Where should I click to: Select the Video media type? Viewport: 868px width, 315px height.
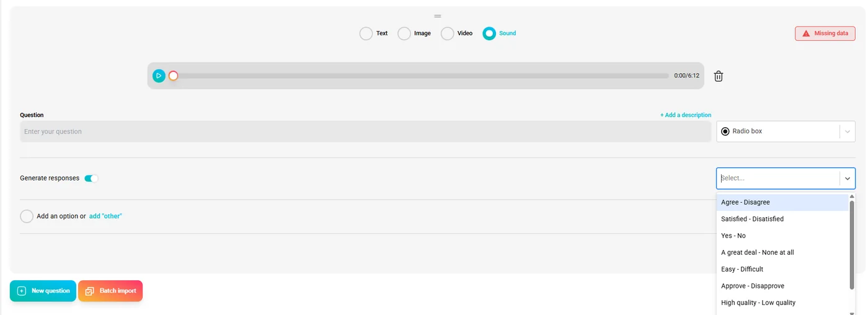click(448, 33)
